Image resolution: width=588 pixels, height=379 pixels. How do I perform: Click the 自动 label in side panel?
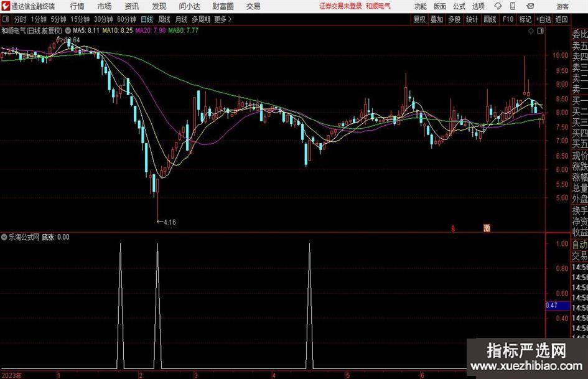tap(580, 245)
